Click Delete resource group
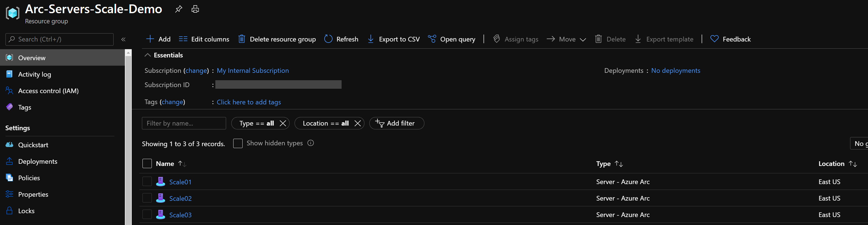This screenshot has width=868, height=225. [x=277, y=39]
